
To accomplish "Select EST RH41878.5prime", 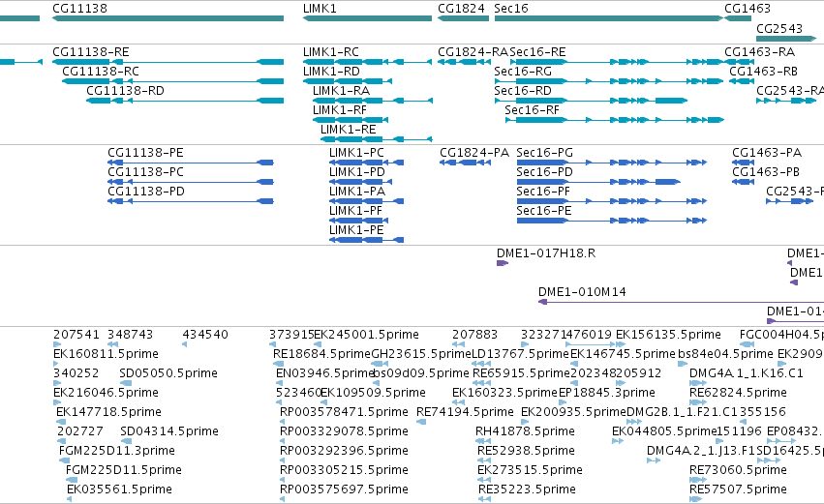I will pyautogui.click(x=525, y=431).
